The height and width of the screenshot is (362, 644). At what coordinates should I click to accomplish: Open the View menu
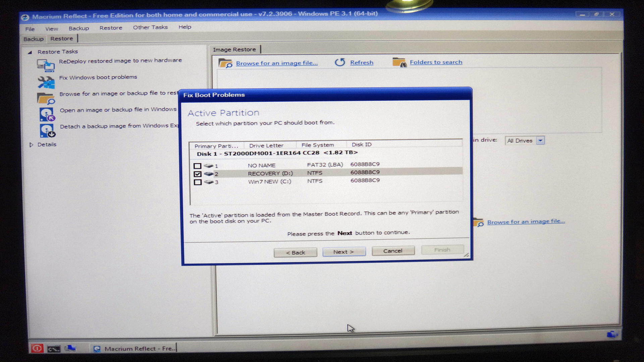pyautogui.click(x=52, y=29)
